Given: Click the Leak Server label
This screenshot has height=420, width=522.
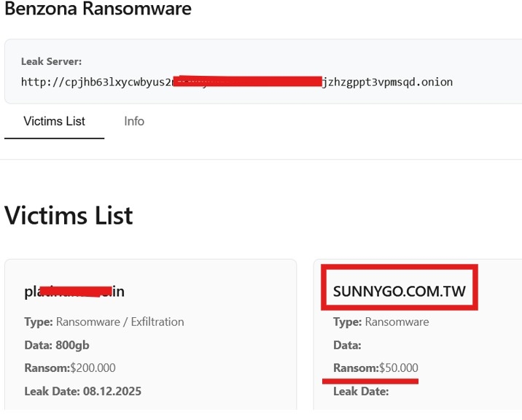Looking at the screenshot, I should click(51, 61).
